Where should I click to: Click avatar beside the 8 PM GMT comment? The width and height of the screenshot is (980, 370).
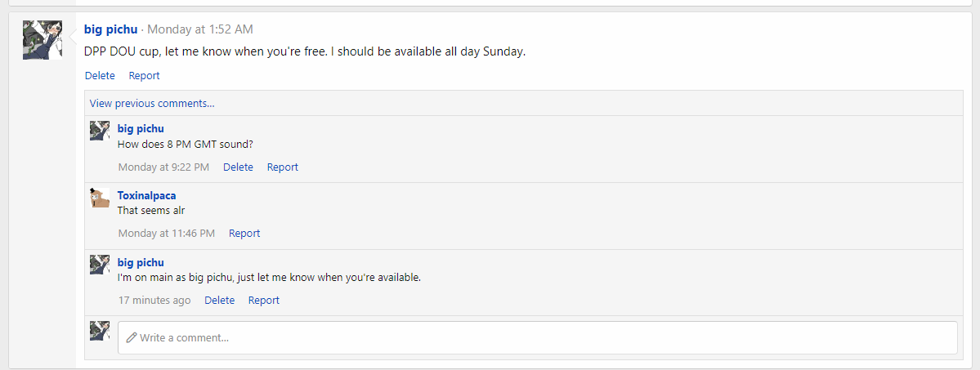[100, 131]
